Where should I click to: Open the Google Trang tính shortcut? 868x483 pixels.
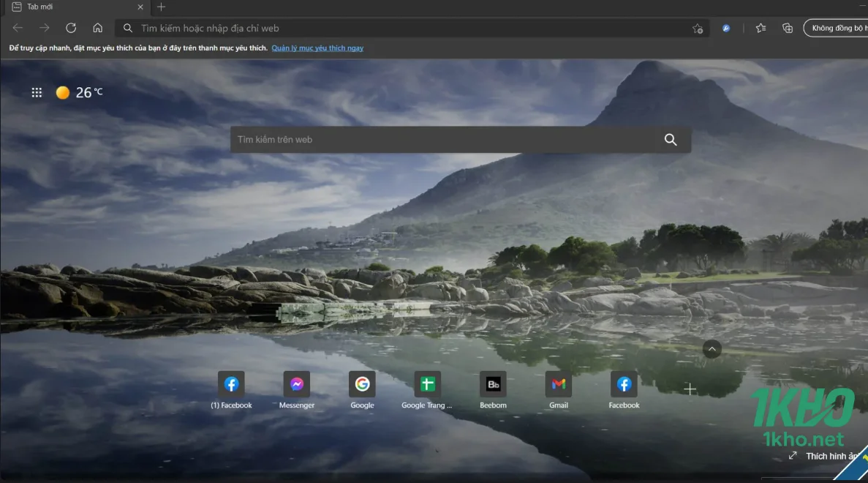click(427, 385)
